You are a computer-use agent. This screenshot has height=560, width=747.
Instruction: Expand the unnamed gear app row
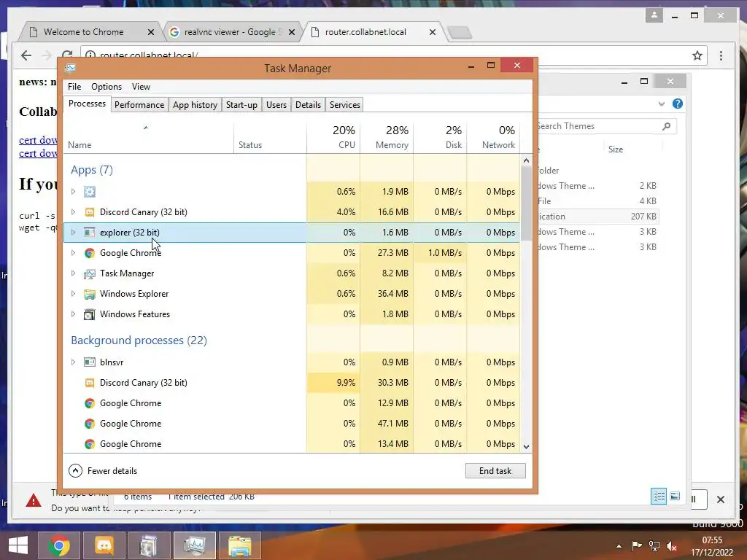click(73, 192)
